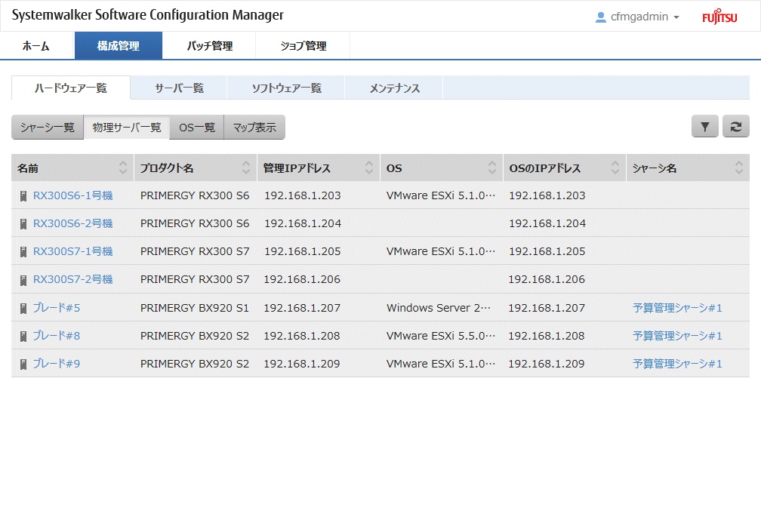Toggle sorting on シャーシ名 column
Image resolution: width=761 pixels, height=532 pixels.
click(739, 168)
